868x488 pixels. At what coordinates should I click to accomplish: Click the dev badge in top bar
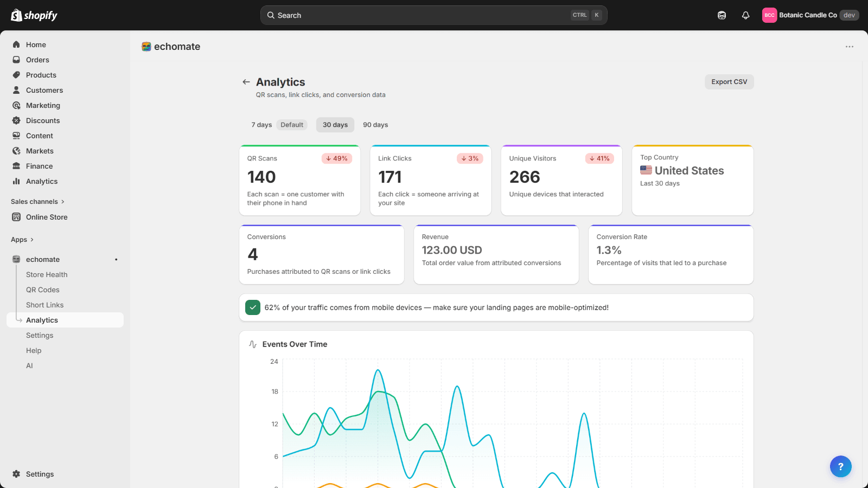[850, 15]
